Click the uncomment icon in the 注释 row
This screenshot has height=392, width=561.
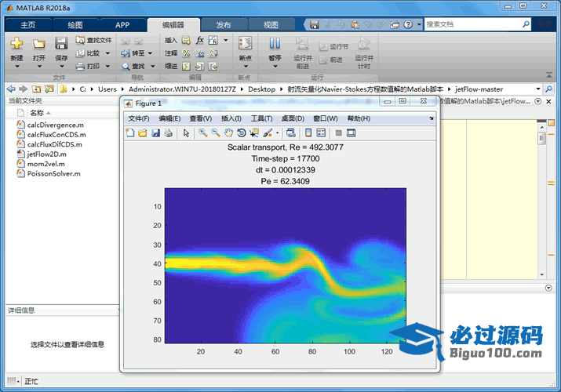[199, 53]
